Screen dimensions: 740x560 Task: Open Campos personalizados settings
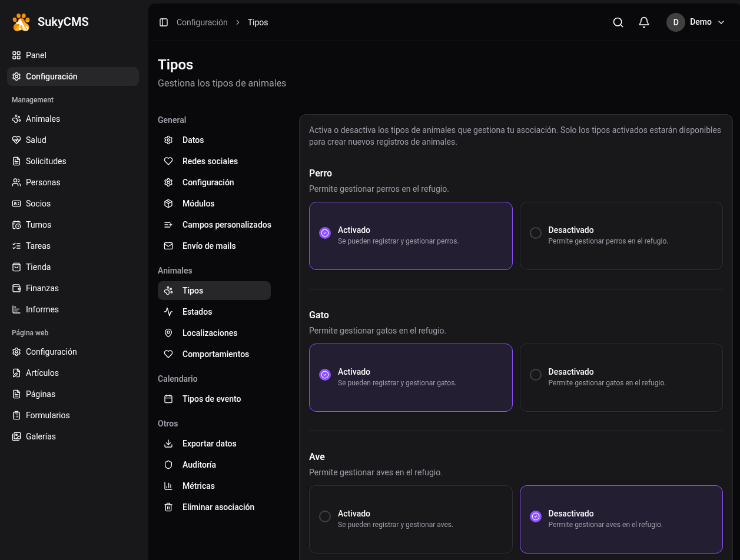coord(227,225)
